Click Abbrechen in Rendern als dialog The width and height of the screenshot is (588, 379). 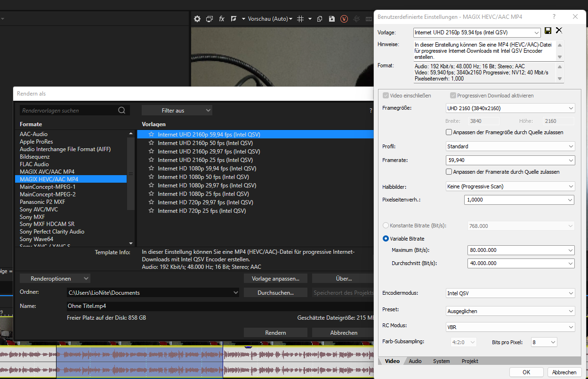pyautogui.click(x=344, y=332)
